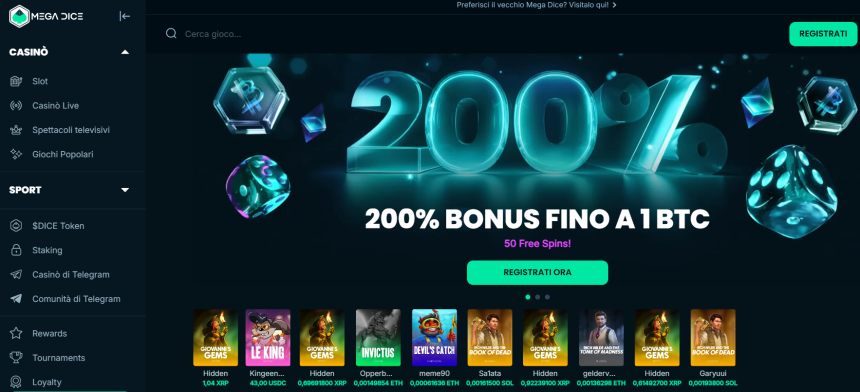
Task: Click the REGISTRATI ORA button
Action: (x=538, y=272)
